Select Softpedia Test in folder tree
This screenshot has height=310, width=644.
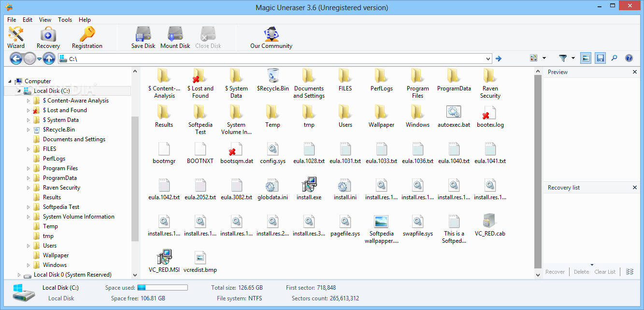pos(61,207)
